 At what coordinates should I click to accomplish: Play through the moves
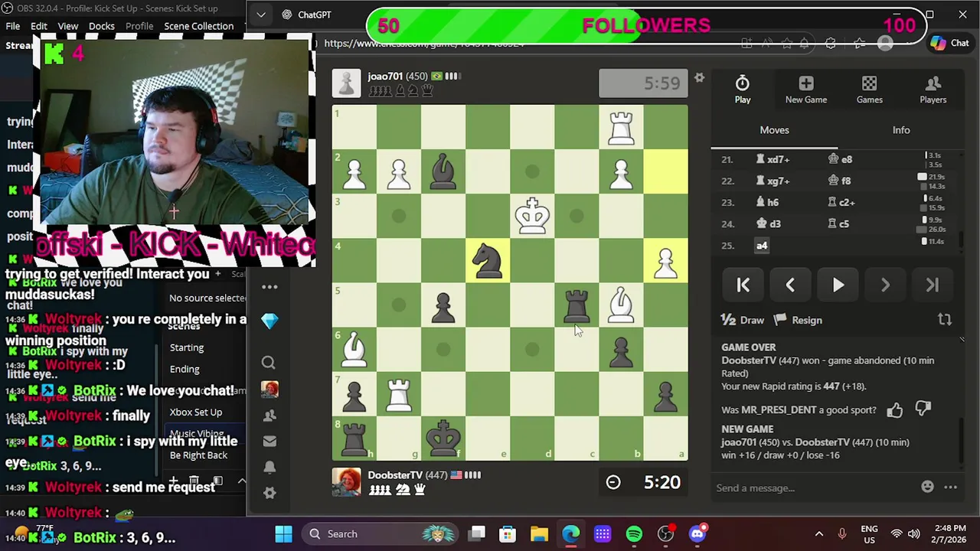838,285
